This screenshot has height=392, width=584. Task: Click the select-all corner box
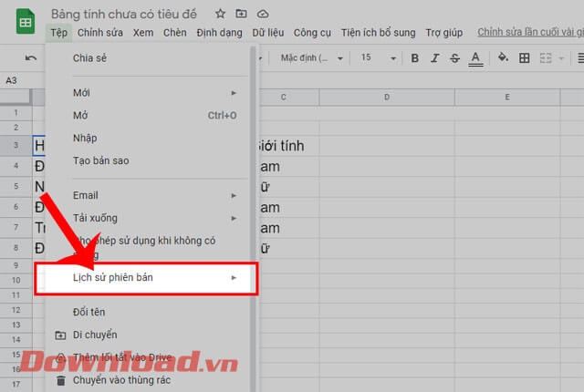[16, 98]
